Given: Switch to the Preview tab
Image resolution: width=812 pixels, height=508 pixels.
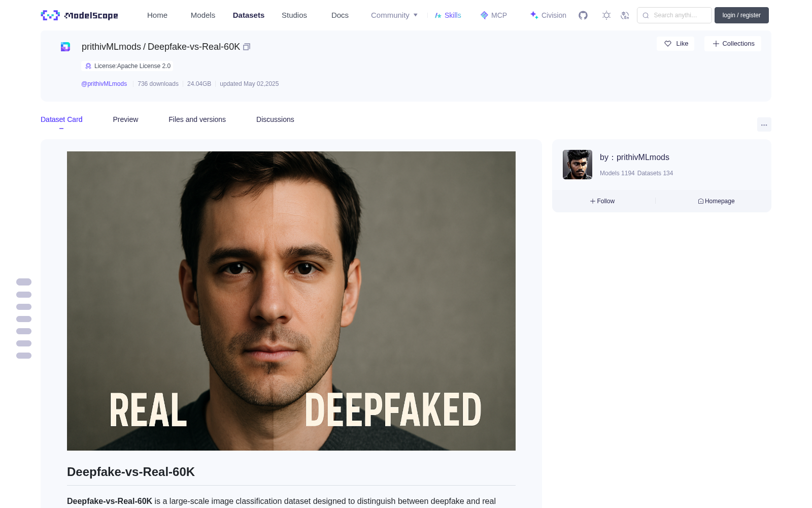Looking at the screenshot, I should click(125, 119).
